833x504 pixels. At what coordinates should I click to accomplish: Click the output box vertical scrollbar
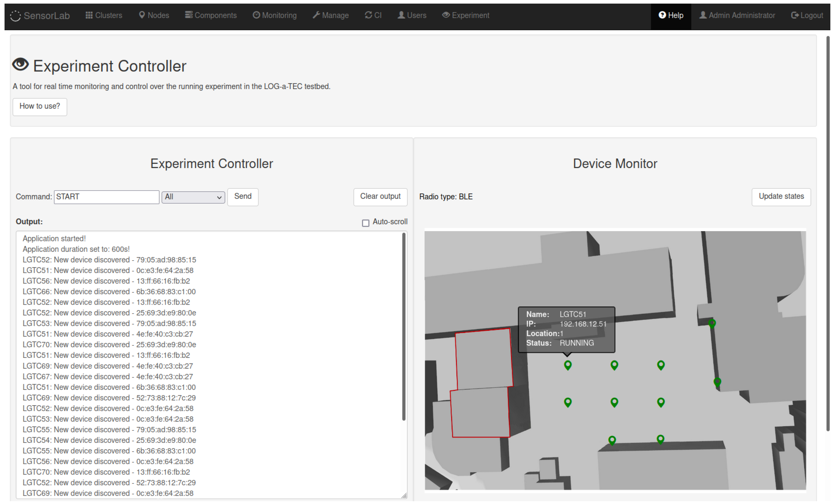403,326
